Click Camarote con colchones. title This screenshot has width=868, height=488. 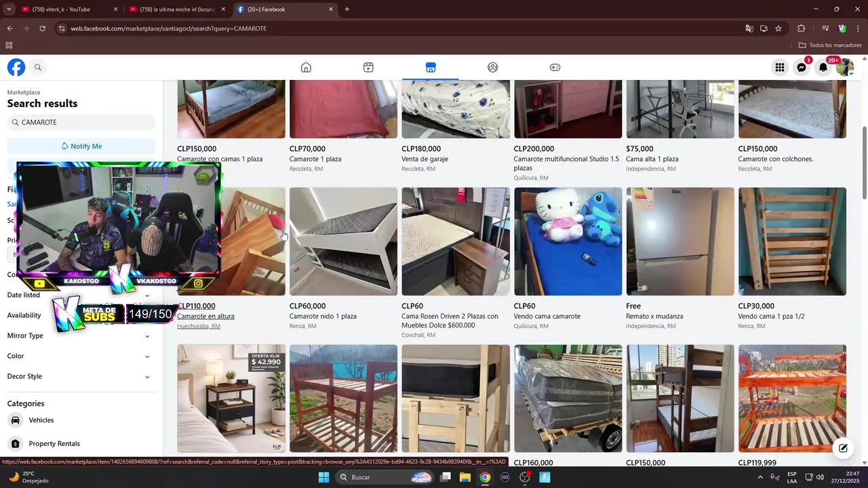776,159
